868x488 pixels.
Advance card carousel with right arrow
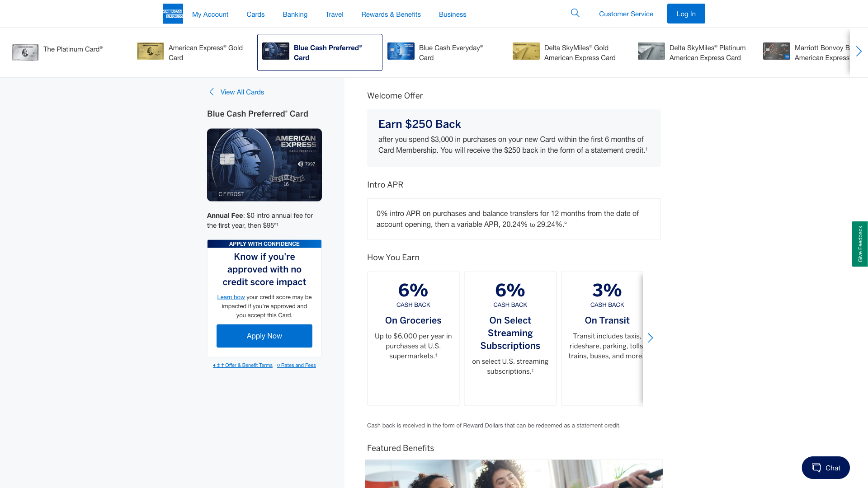859,52
